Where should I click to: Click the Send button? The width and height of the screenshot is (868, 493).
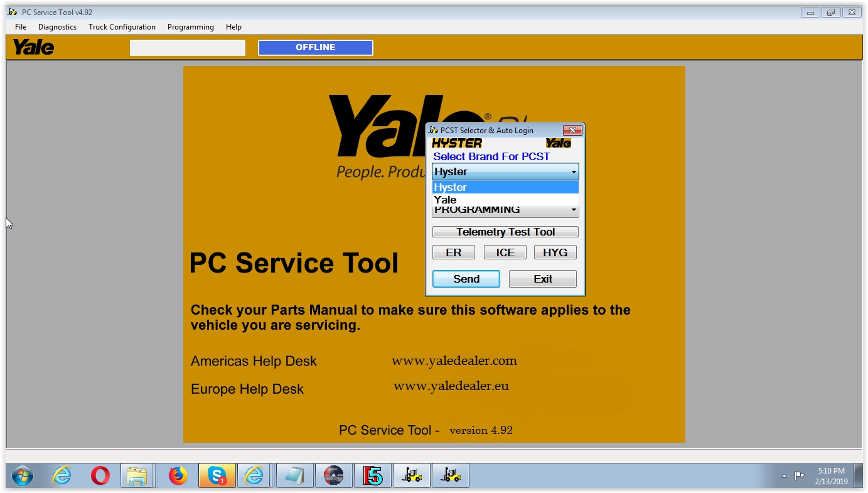tap(466, 279)
